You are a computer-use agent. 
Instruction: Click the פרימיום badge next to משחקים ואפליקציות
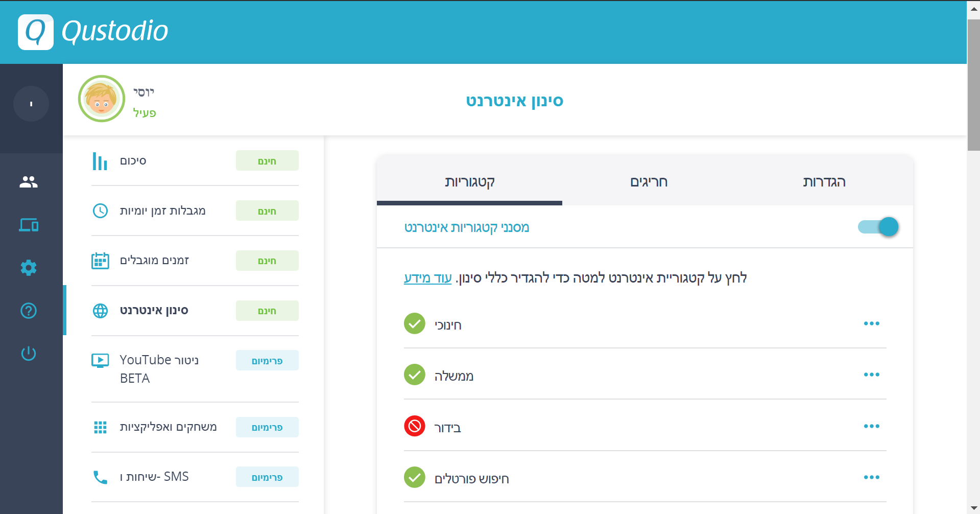(x=267, y=427)
